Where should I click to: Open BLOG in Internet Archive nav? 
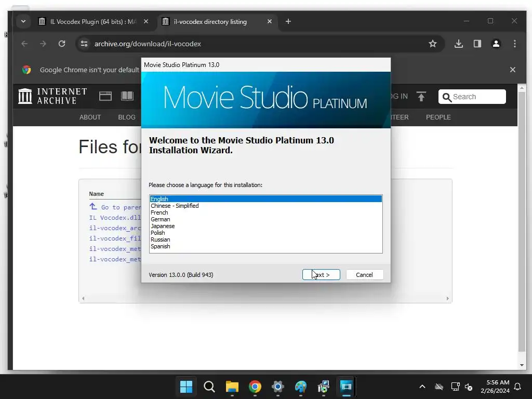click(127, 117)
